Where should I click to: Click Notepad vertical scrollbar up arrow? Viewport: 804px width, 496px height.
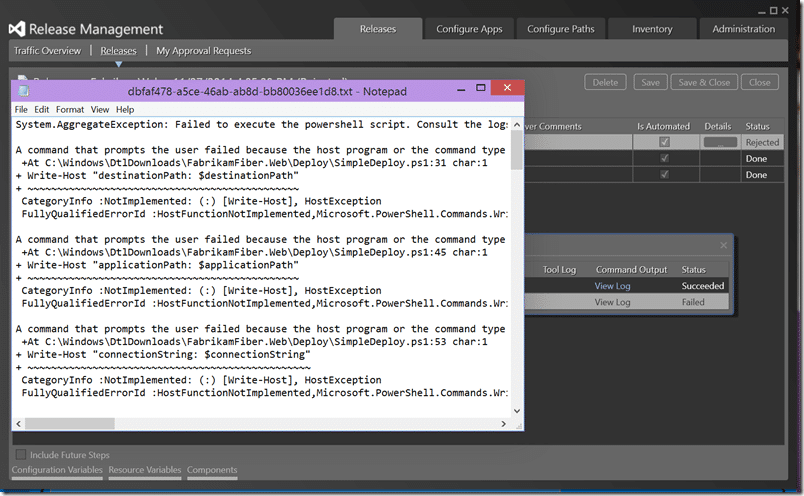[517, 125]
